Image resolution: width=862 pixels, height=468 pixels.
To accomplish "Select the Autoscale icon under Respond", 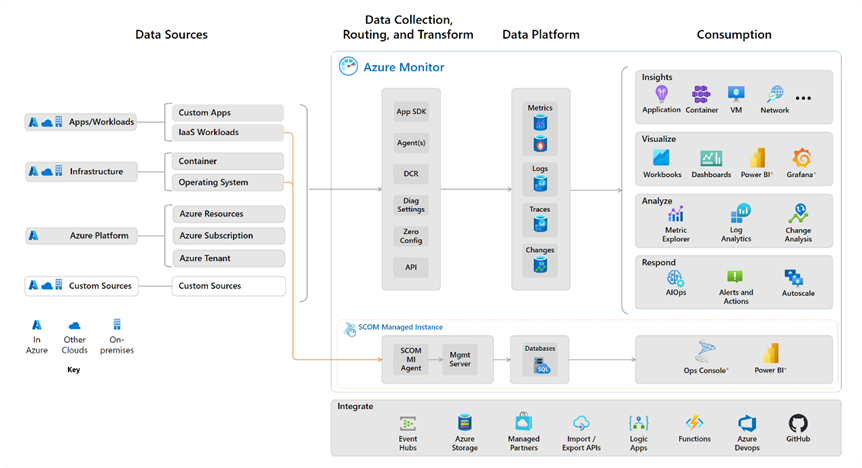I will click(x=794, y=278).
